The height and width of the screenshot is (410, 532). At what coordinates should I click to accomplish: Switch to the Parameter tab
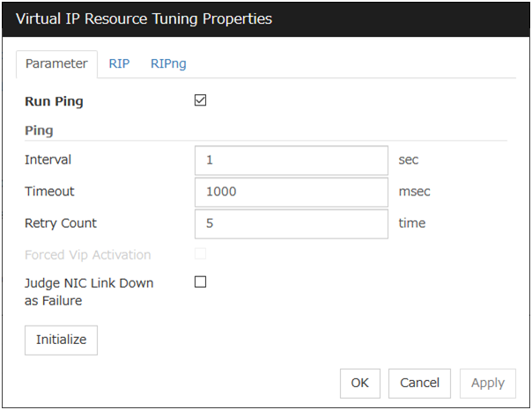(x=56, y=63)
